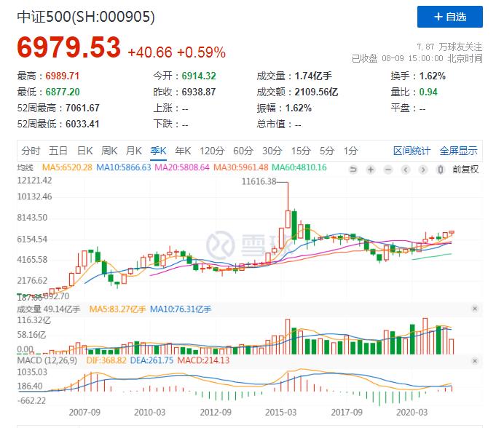
Task: Switch to the 分时 chart tab
Action: click(x=31, y=151)
